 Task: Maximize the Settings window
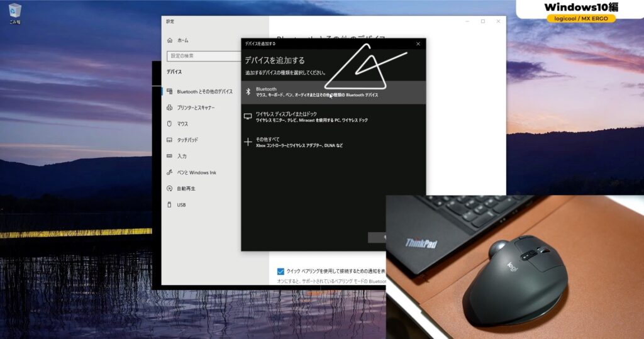[x=483, y=21]
